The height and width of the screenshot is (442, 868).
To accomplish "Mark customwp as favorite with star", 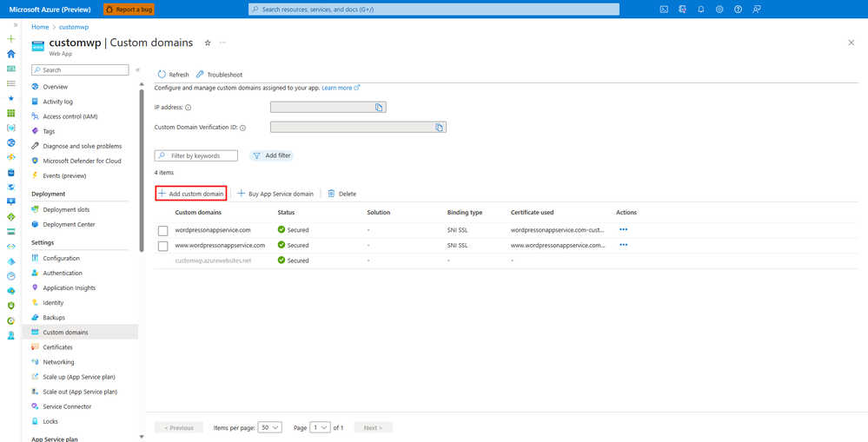I will click(x=208, y=43).
